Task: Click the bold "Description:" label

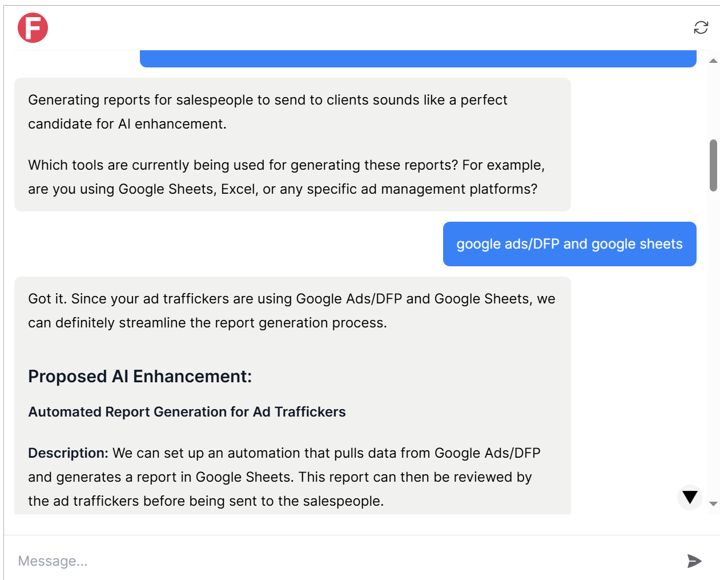Action: (x=68, y=453)
